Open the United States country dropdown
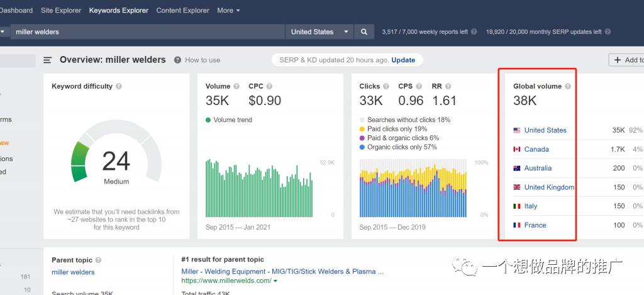 click(320, 32)
